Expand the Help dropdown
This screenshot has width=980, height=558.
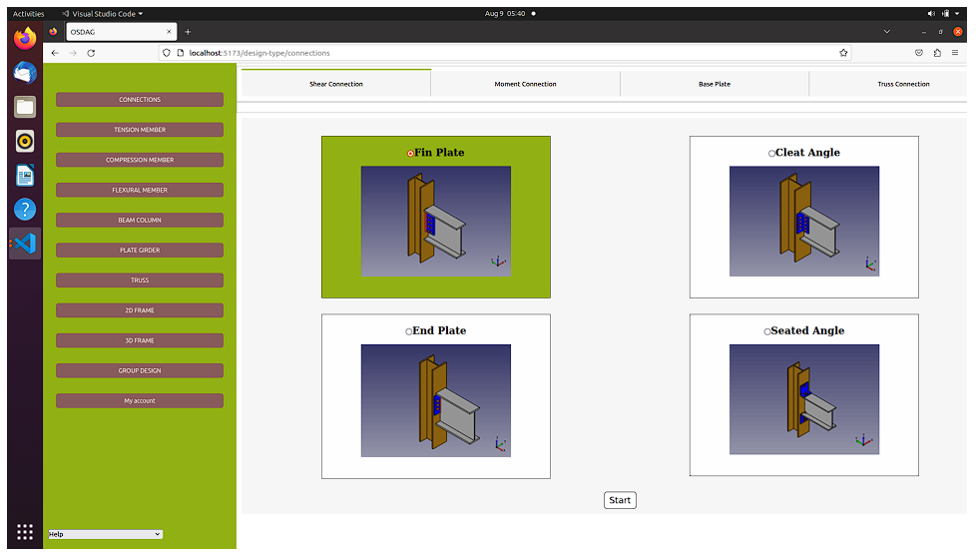[x=106, y=534]
